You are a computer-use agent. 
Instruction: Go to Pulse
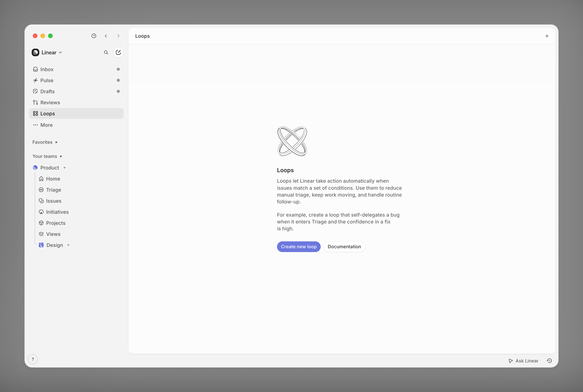(76, 80)
